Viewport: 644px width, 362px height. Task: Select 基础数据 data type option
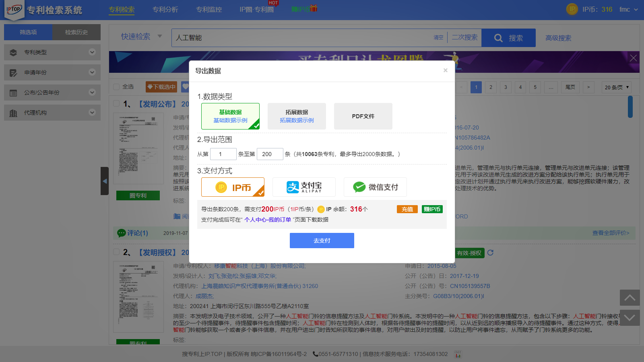(x=230, y=116)
